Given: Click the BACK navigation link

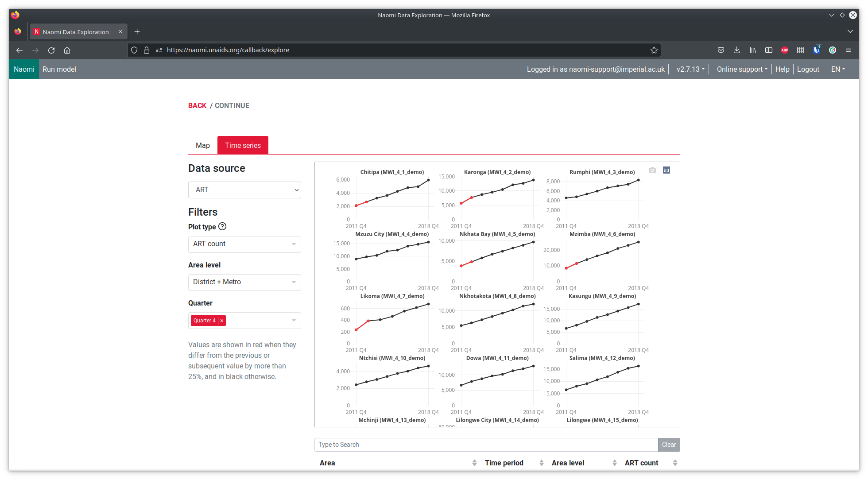Looking at the screenshot, I should coord(197,105).
